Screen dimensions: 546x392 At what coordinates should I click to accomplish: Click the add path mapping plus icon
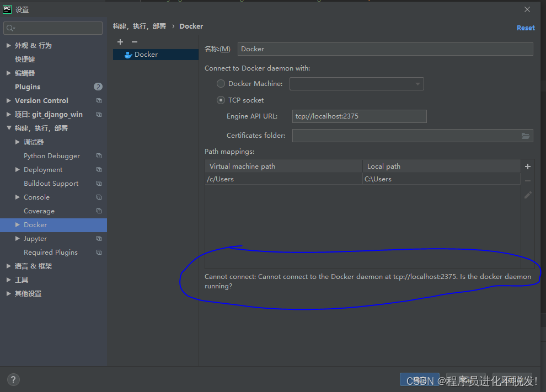pos(527,167)
